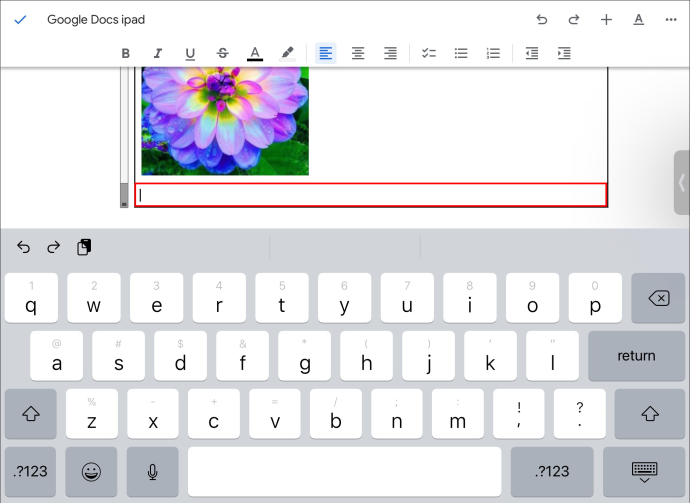This screenshot has width=690, height=503.
Task: Tap the e key
Action: [x=156, y=298]
